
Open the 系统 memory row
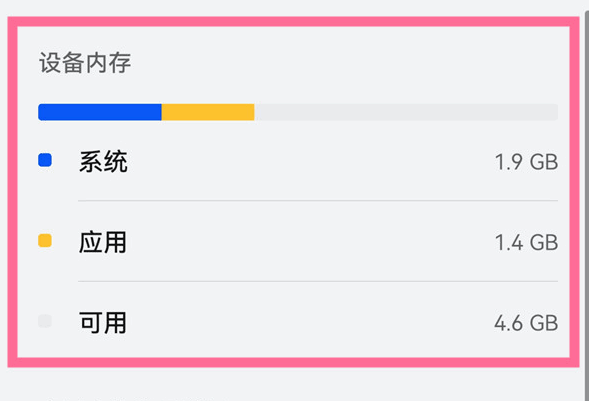coord(298,161)
